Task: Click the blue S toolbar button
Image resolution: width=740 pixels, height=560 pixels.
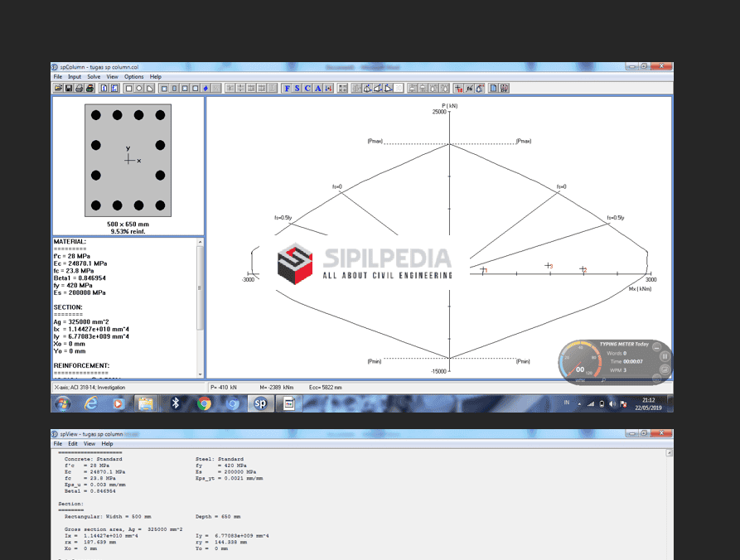Action: tap(297, 88)
